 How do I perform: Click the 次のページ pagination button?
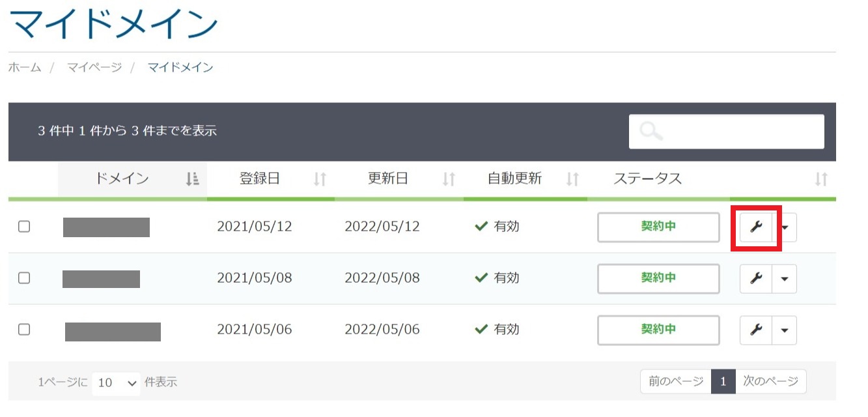coord(771,381)
